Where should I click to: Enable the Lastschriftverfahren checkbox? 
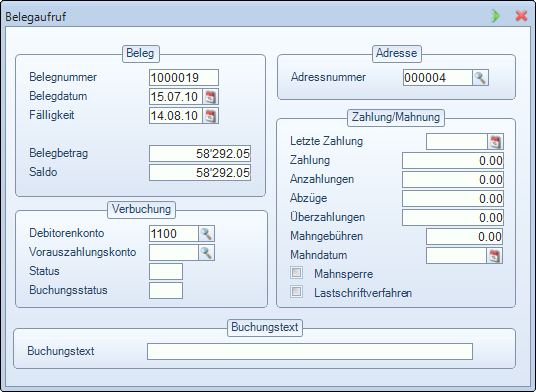pyautogui.click(x=296, y=292)
